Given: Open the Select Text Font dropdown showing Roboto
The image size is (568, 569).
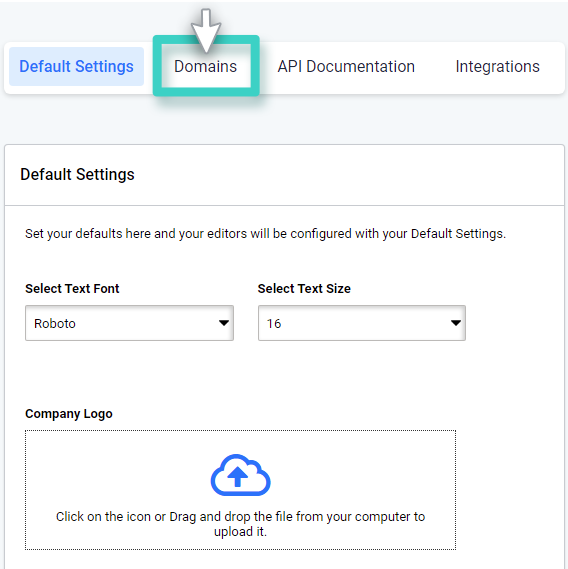Looking at the screenshot, I should click(x=129, y=323).
